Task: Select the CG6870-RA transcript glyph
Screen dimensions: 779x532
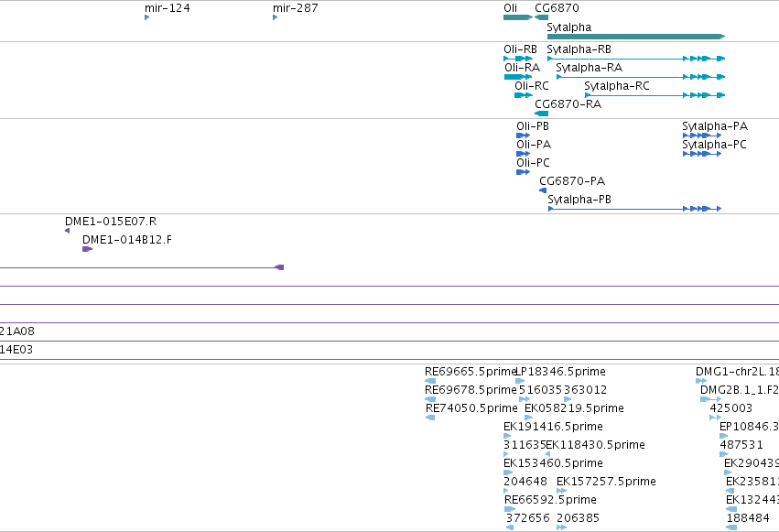Action: pyautogui.click(x=541, y=114)
